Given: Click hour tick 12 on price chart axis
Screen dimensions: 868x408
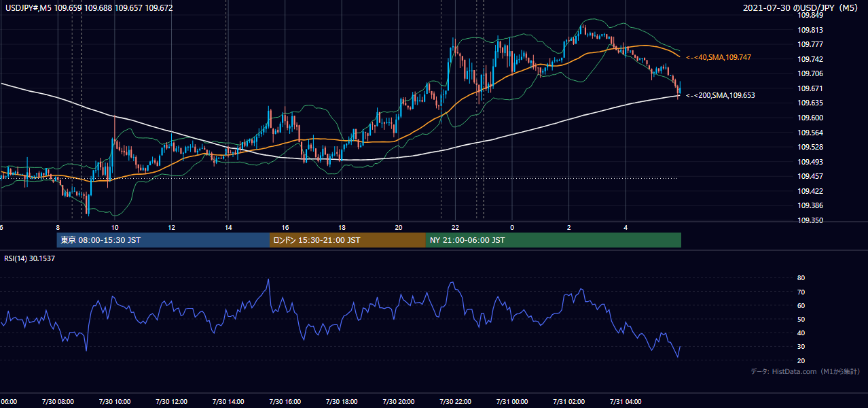Looking at the screenshot, I should (171, 228).
